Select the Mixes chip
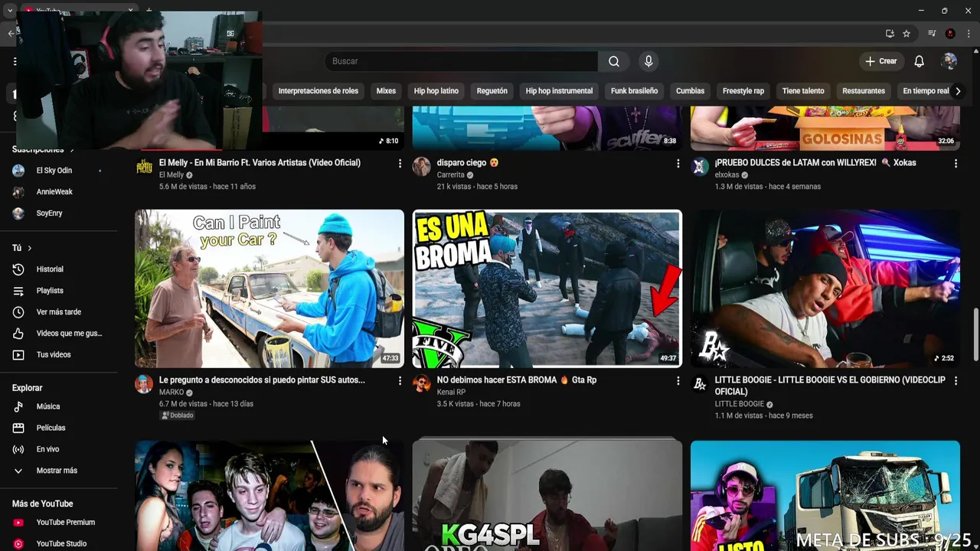 click(x=386, y=91)
